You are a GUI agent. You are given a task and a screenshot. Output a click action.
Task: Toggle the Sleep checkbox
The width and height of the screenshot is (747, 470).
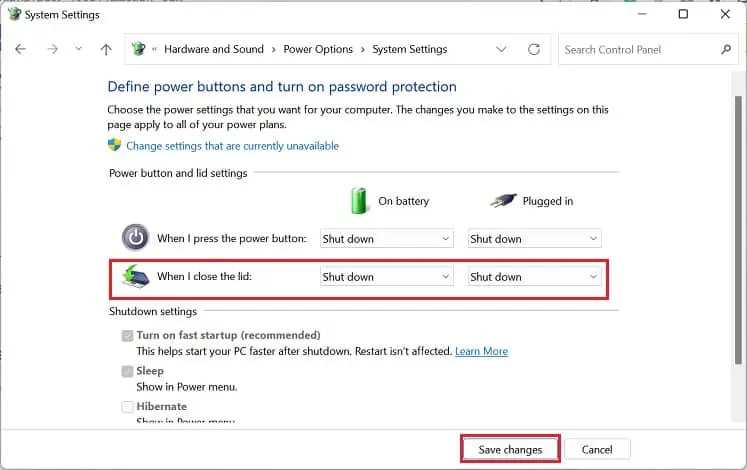click(x=127, y=371)
